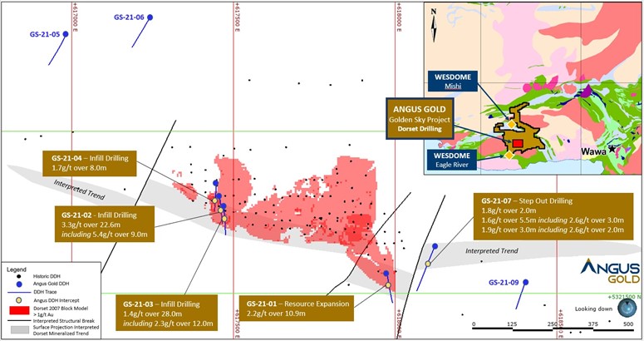Click the yellow intercept marker on GS-21-07 trace

pos(428,264)
